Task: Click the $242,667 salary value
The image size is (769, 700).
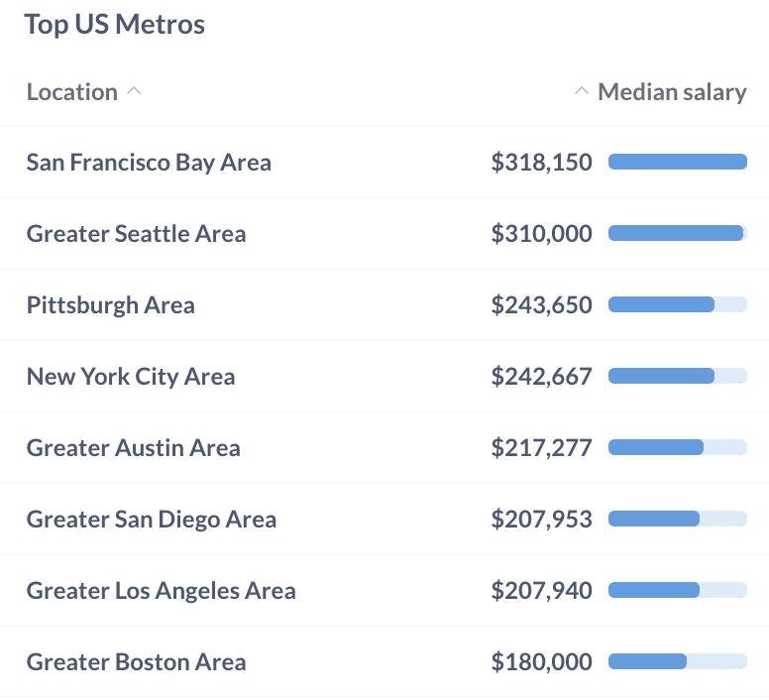Action: pyautogui.click(x=541, y=376)
